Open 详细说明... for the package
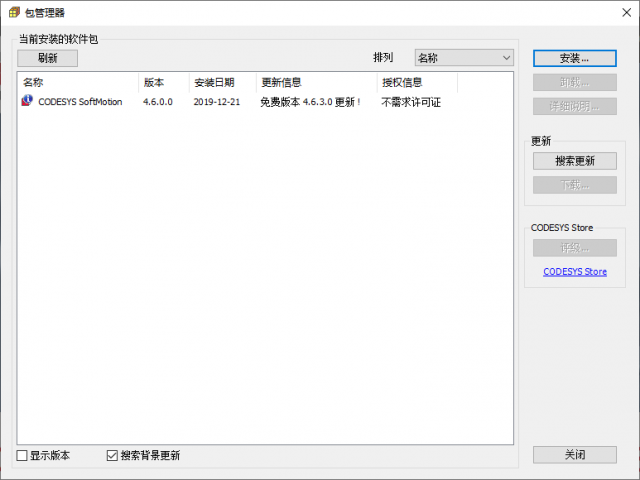This screenshot has height=480, width=640. click(x=574, y=106)
